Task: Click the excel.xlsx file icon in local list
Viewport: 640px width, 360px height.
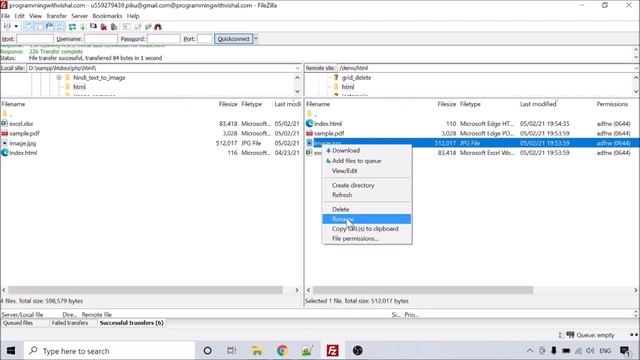Action: (x=4, y=123)
